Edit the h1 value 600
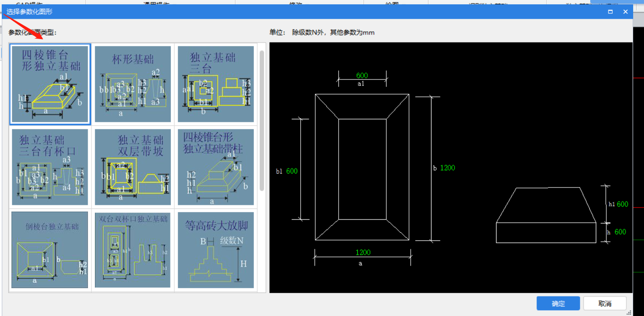This screenshot has height=316, width=644. 622,204
